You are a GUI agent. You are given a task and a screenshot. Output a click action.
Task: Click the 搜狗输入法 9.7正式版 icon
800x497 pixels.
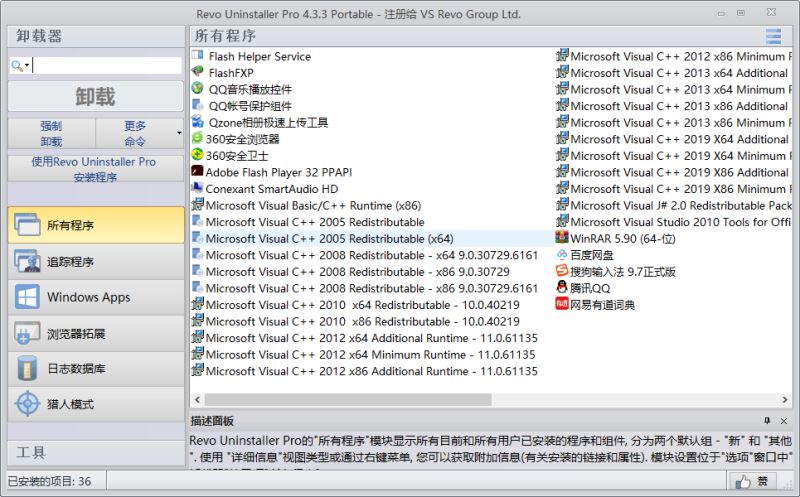point(562,271)
